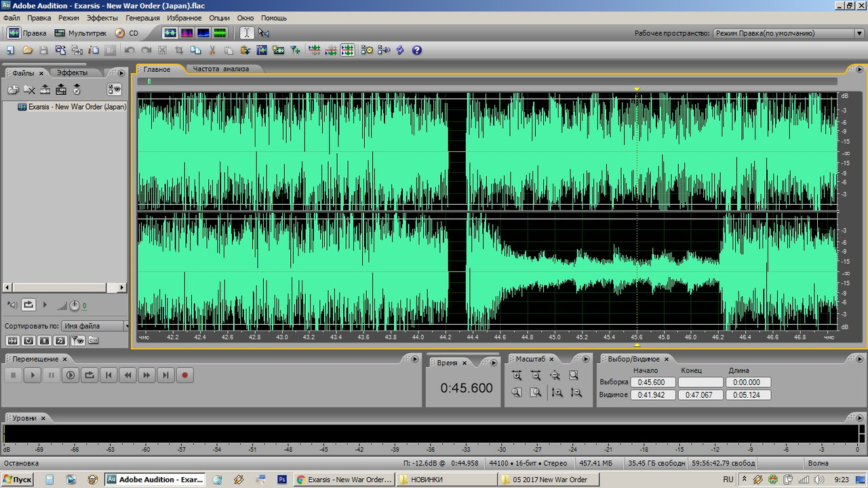Screen dimensions: 868x488
Task: Open Уровни panel options arrow
Action: [x=860, y=418]
